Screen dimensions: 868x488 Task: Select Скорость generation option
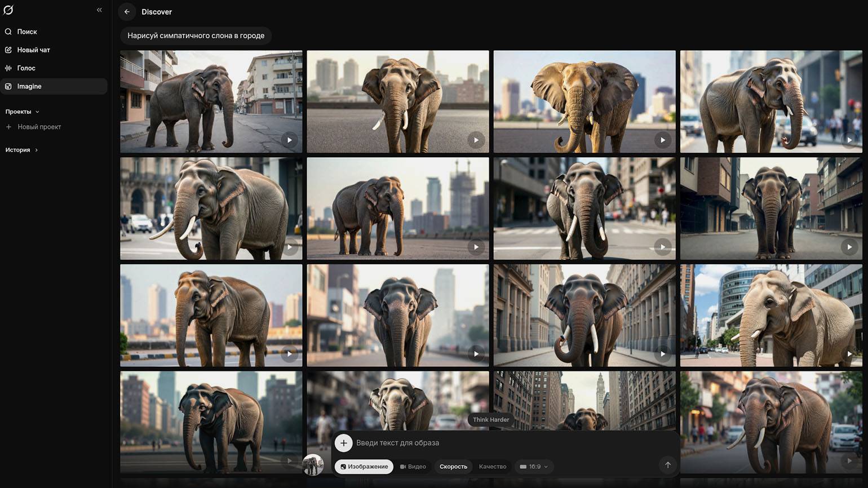[453, 467]
